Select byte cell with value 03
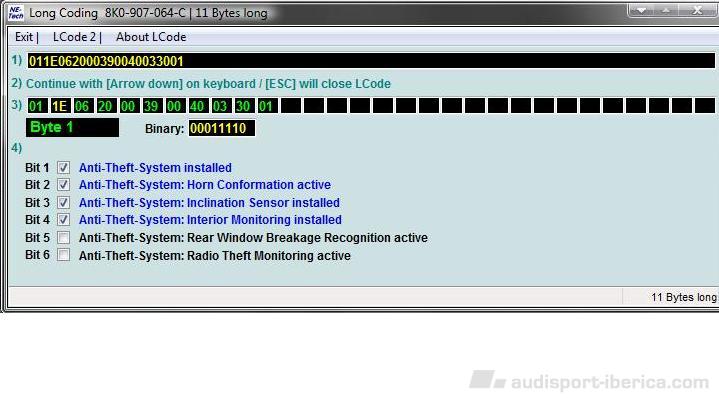 220,106
